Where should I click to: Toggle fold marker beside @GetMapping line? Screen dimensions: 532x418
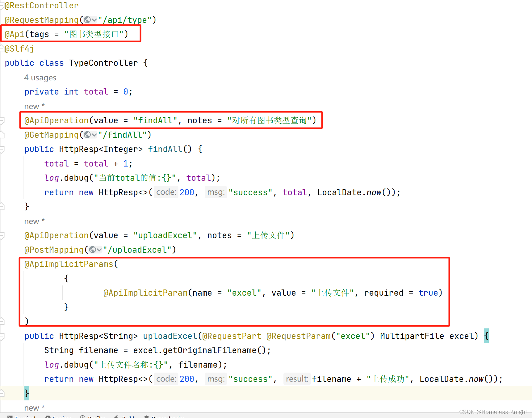coord(2,135)
